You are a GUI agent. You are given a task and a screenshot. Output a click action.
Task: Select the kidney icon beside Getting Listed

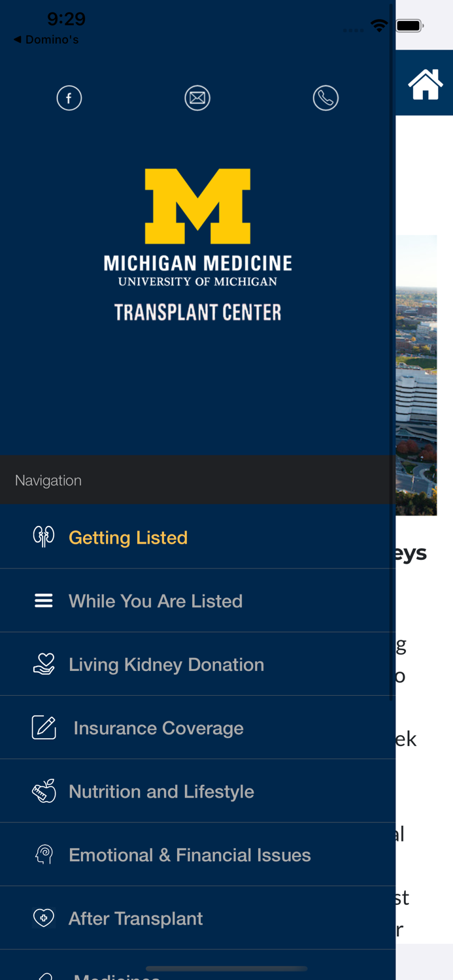pyautogui.click(x=43, y=536)
